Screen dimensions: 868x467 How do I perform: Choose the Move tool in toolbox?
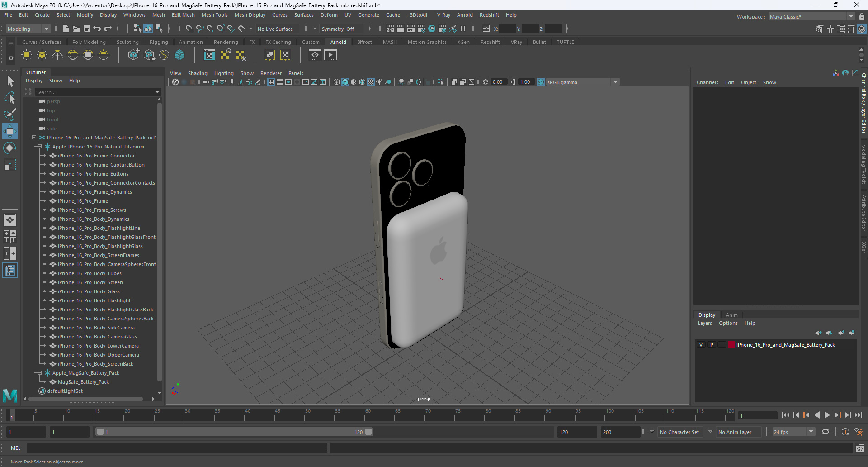tap(10, 131)
